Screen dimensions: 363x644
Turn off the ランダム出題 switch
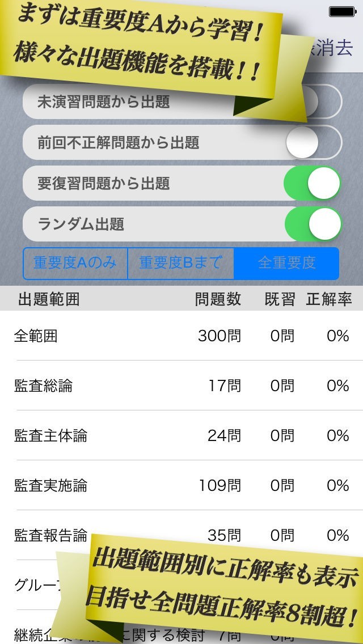click(x=313, y=224)
